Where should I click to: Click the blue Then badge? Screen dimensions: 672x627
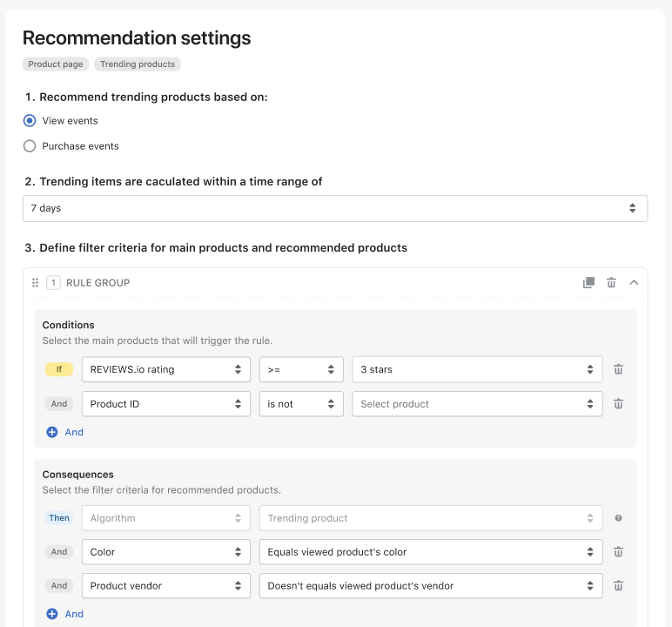click(x=59, y=518)
